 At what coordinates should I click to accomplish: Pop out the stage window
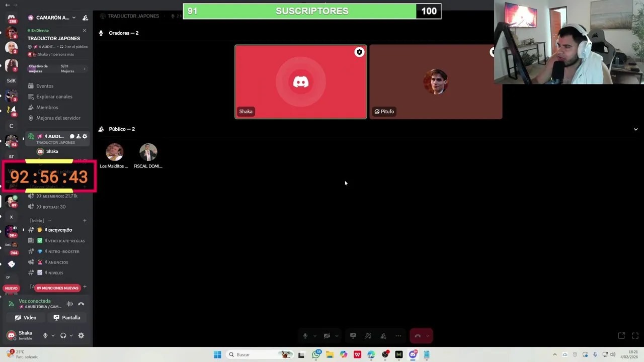click(621, 336)
